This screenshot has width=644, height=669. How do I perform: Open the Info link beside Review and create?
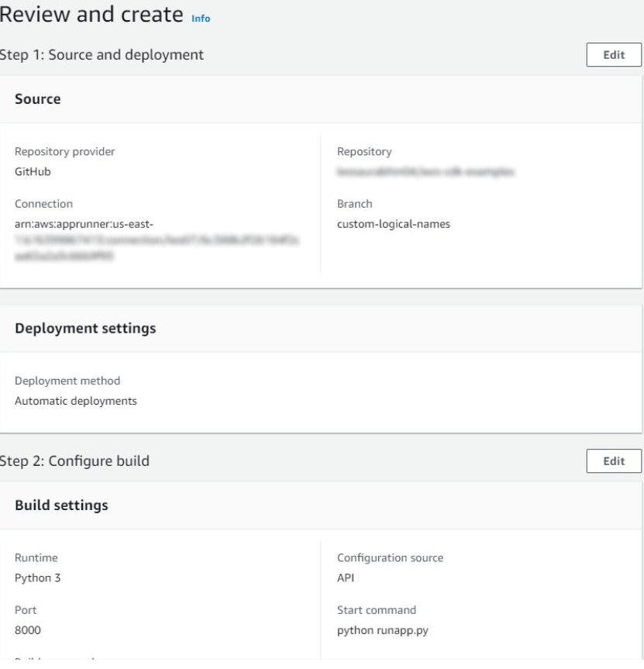coord(201,18)
